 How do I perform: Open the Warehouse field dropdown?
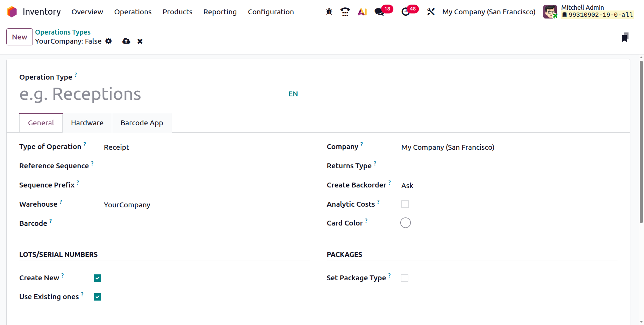click(x=203, y=205)
